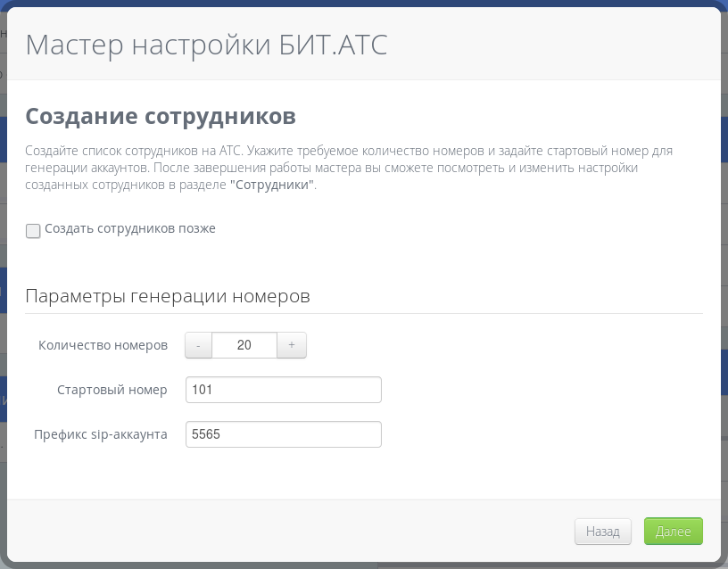Image resolution: width=728 pixels, height=569 pixels.
Task: Click the 'Префикс sip-аккаунта' label
Action: 101,434
